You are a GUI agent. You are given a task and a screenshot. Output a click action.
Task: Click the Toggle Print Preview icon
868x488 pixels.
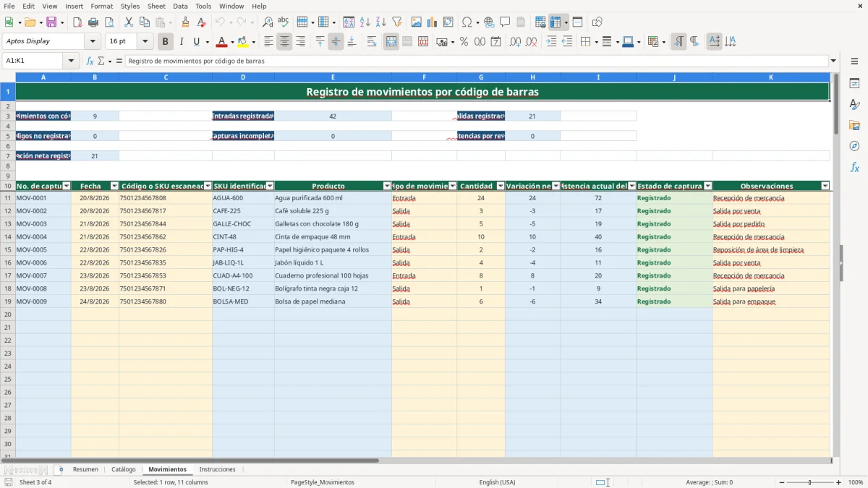pyautogui.click(x=109, y=22)
